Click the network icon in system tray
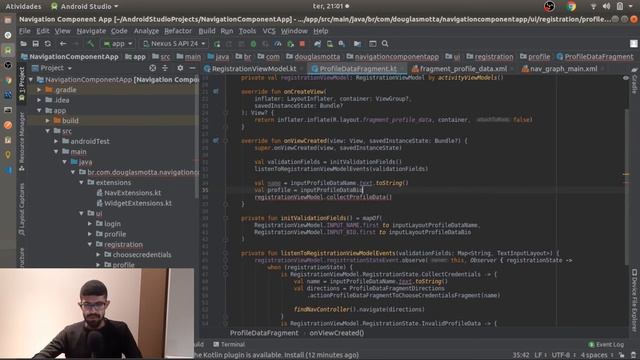This screenshot has width=640, height=360. 593,6
